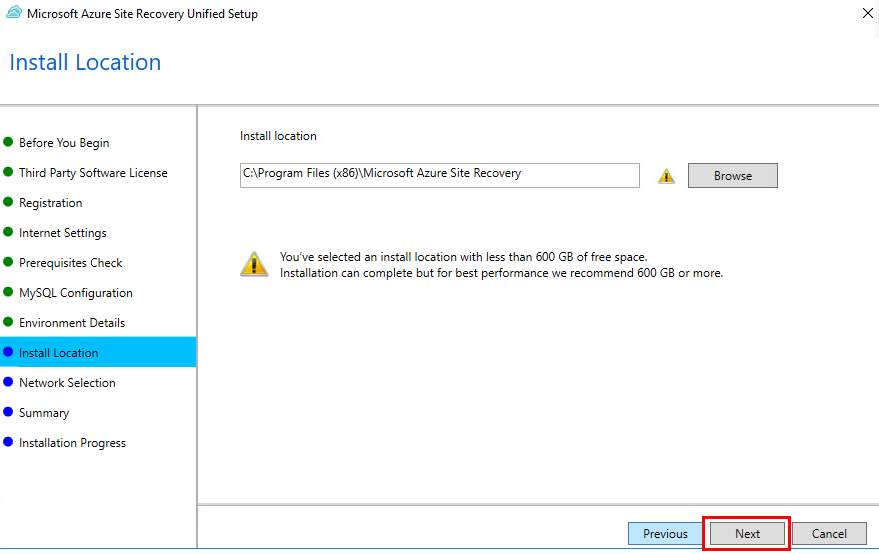Click the large warning icon near free space message
879x554 pixels.
pyautogui.click(x=254, y=264)
